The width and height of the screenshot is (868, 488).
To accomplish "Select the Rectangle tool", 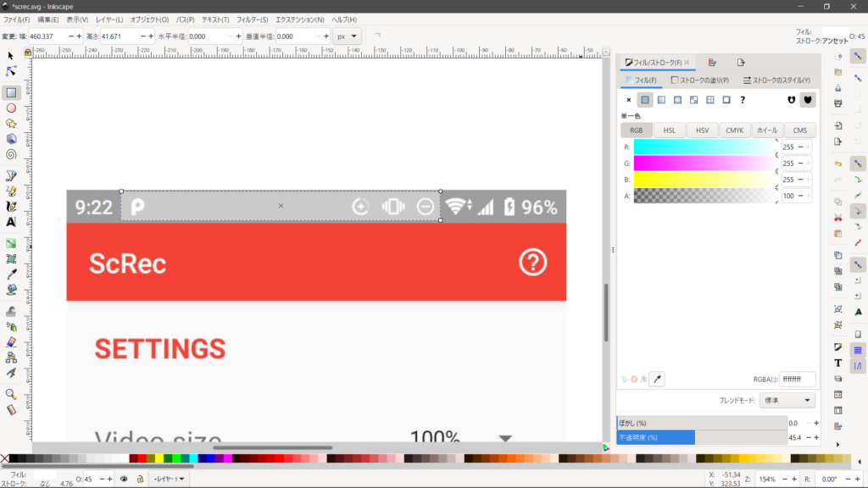I will [10, 92].
